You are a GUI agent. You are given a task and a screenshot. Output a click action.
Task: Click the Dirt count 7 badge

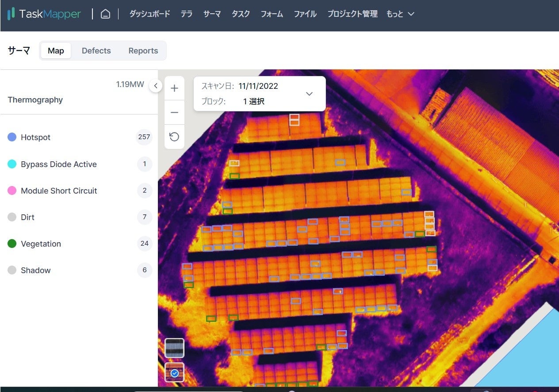click(x=144, y=217)
